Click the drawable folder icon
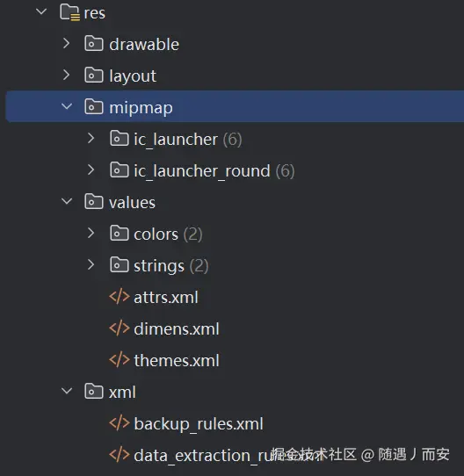This screenshot has width=464, height=476. point(93,44)
